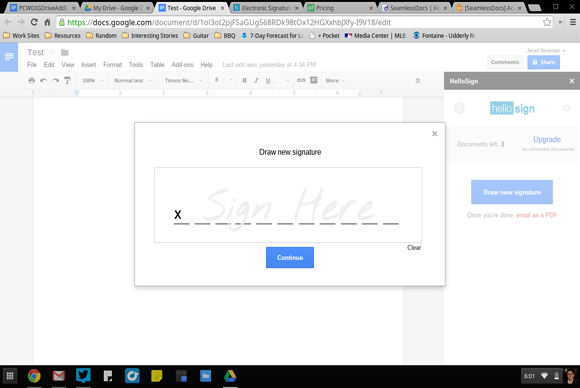This screenshot has height=388, width=580.
Task: Click the browser reload icon
Action: coord(34,22)
